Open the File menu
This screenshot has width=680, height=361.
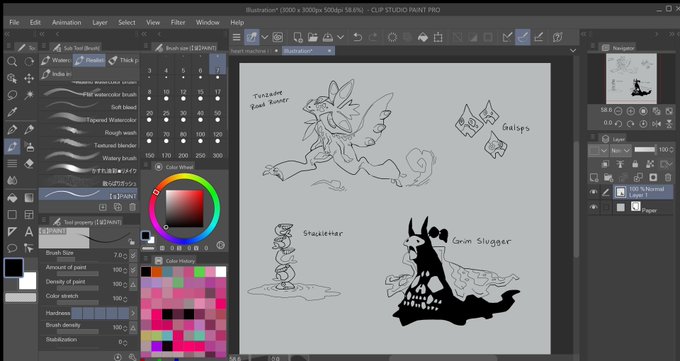pyautogui.click(x=14, y=23)
